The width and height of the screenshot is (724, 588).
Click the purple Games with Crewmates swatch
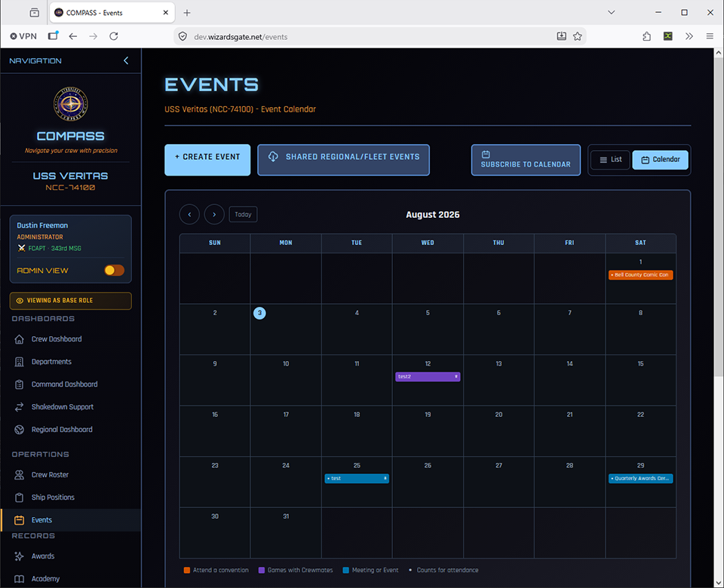click(262, 571)
